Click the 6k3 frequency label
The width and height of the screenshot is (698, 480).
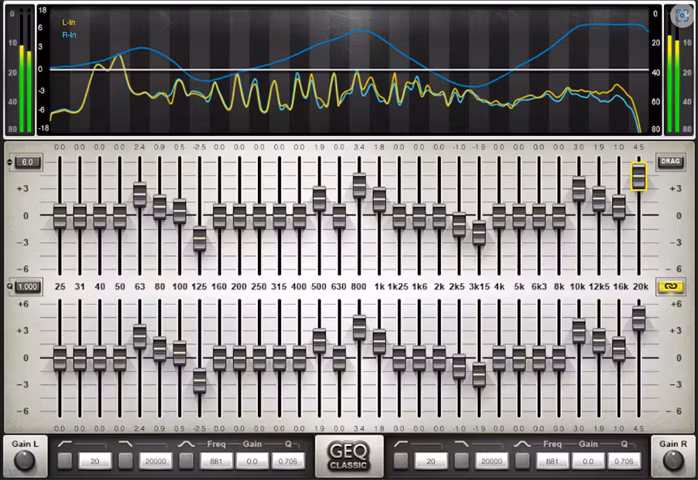coord(539,287)
